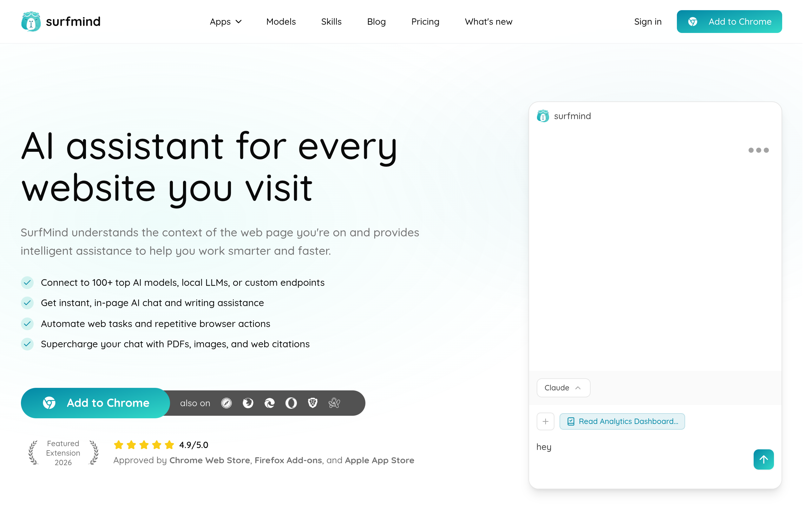The height and width of the screenshot is (507, 812).
Task: Click the Arc browser icon
Action: pos(334,403)
